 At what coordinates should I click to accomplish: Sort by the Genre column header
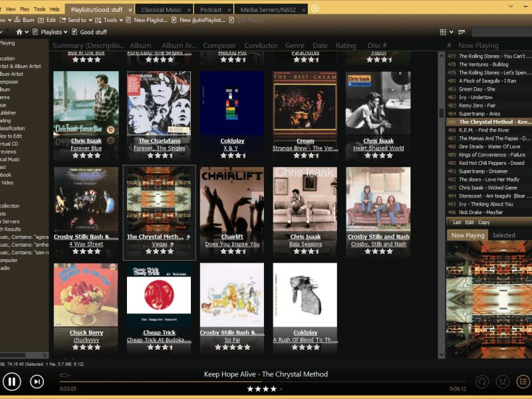point(295,45)
